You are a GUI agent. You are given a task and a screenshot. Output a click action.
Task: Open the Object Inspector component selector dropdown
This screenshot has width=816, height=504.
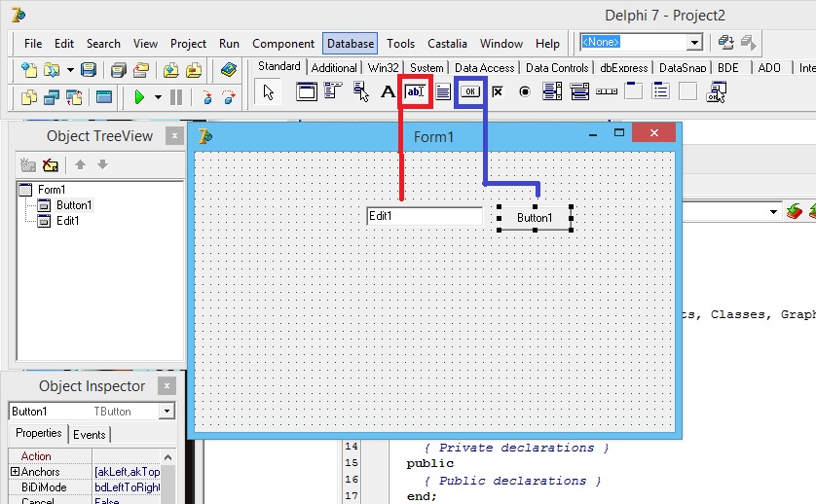[x=167, y=411]
